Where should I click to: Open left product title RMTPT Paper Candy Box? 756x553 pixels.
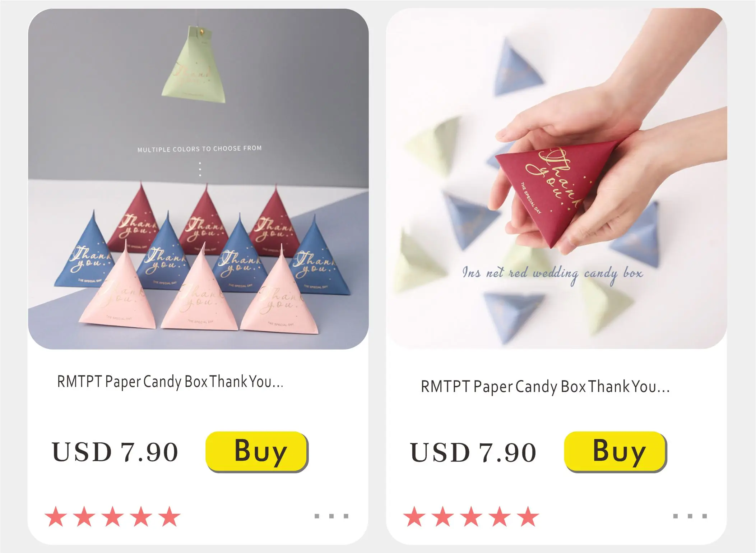170,382
